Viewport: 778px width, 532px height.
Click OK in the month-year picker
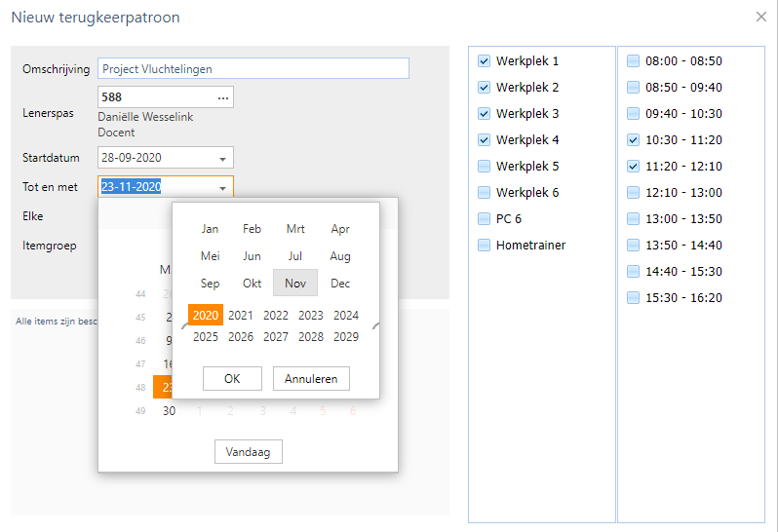tap(232, 379)
